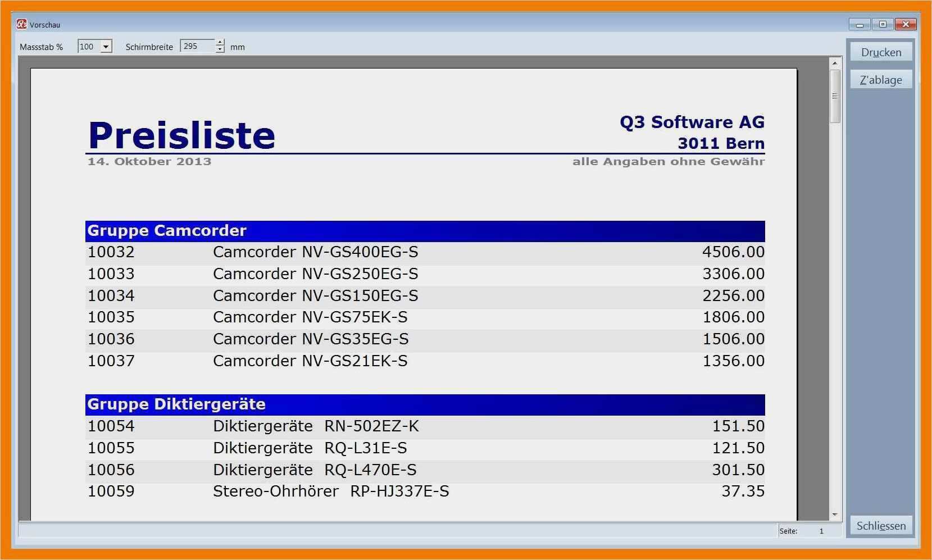Decrease Schirmbreite with the down spinner arrow

tap(220, 50)
